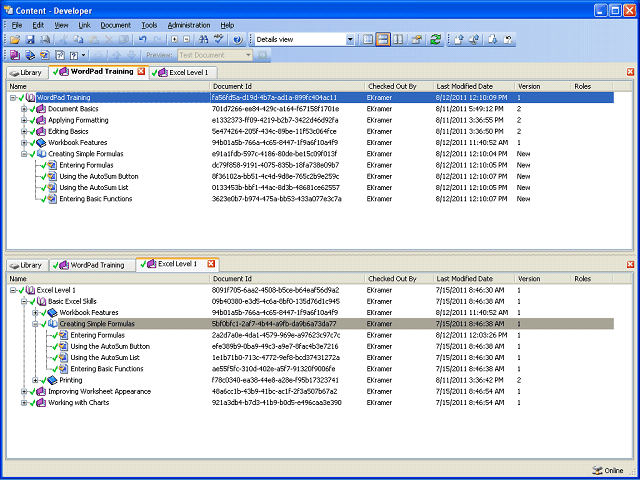Click the Expand All toolbar icon
Viewport: 640px width, 480px height.
pyautogui.click(x=174, y=40)
